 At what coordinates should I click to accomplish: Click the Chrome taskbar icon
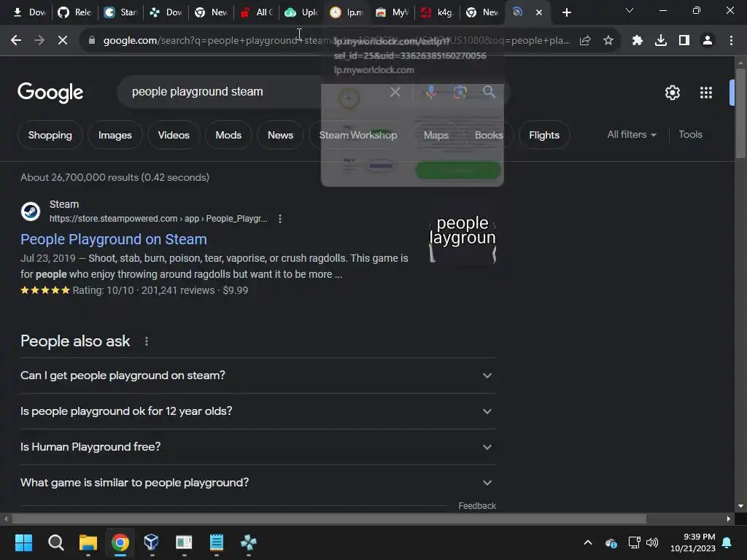[x=120, y=542]
